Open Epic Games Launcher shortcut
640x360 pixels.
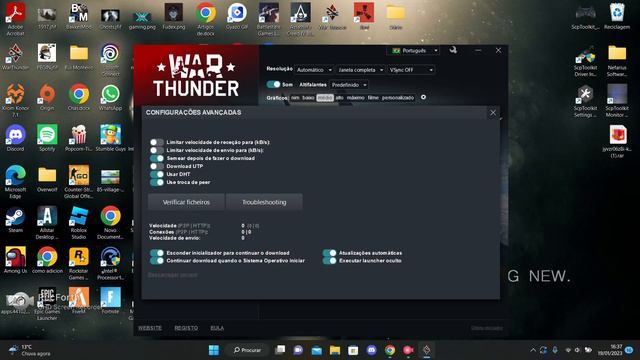point(47,304)
